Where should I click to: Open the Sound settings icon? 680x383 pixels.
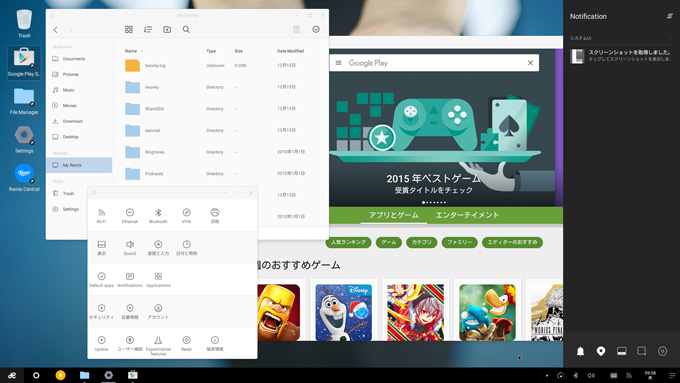(x=130, y=247)
